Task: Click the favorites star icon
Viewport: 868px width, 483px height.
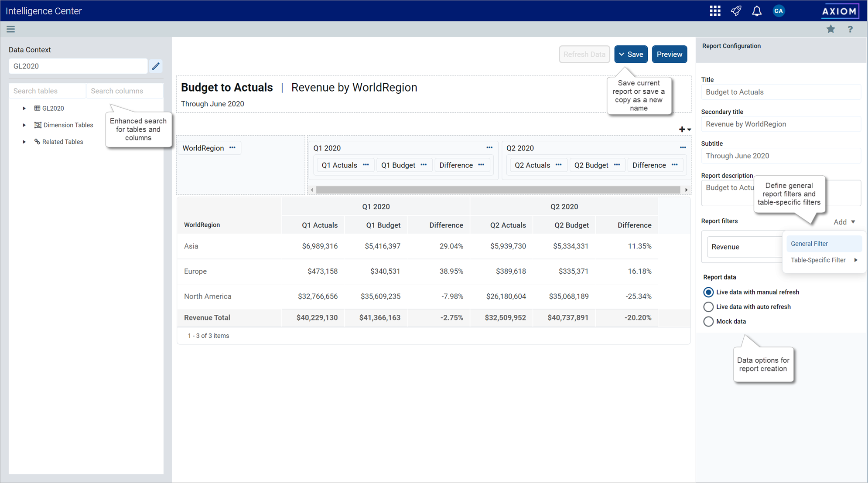Action: (830, 29)
